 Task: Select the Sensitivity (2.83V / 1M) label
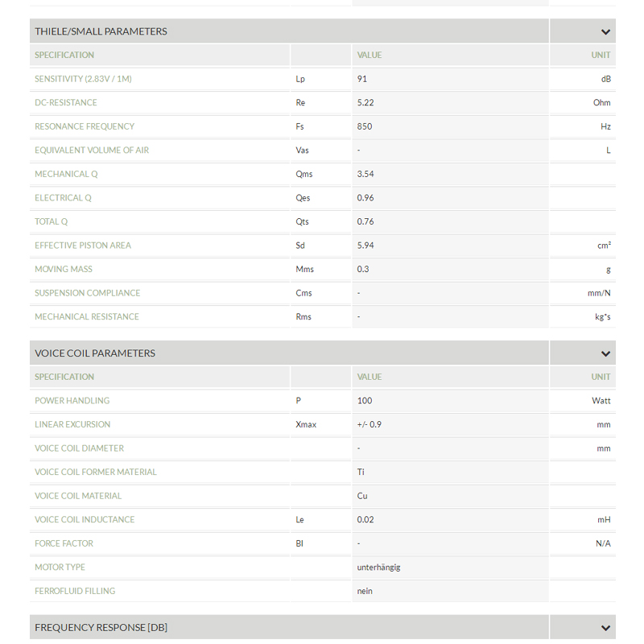pyautogui.click(x=83, y=79)
